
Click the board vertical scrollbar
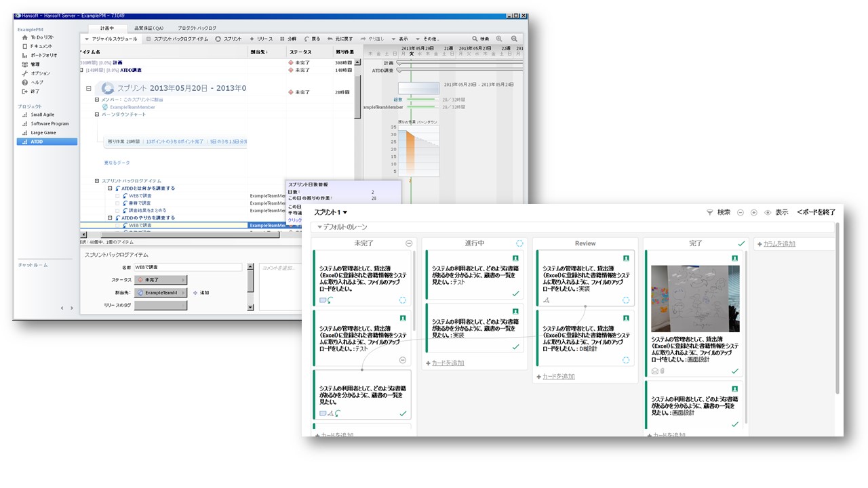[x=837, y=308]
